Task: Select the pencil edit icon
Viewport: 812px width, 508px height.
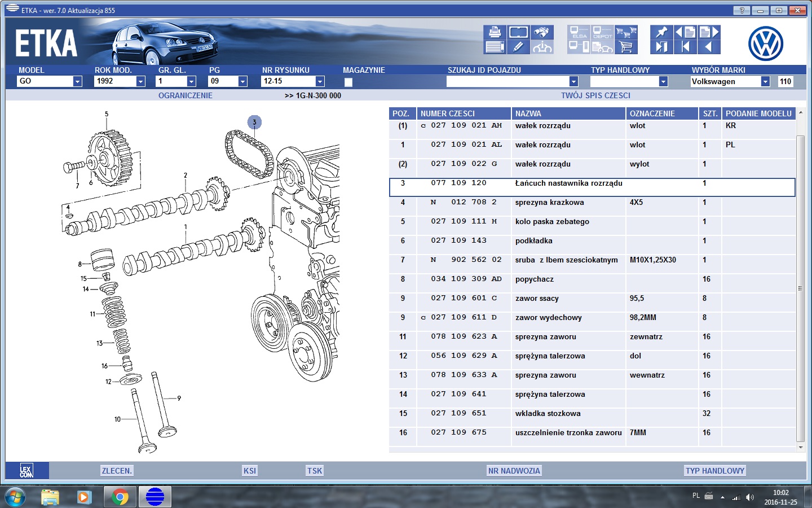Action: click(518, 47)
